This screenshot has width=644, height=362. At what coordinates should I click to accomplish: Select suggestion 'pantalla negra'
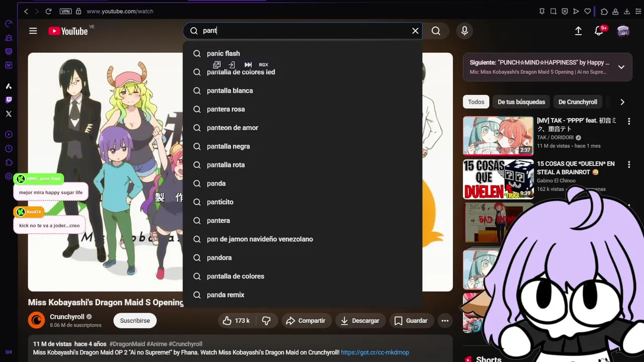click(302, 146)
